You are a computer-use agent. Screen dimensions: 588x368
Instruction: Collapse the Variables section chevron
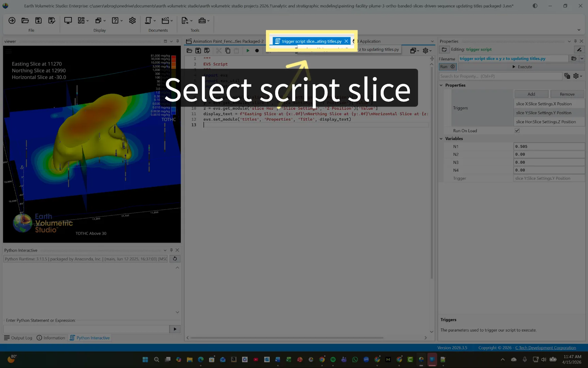[x=441, y=139]
